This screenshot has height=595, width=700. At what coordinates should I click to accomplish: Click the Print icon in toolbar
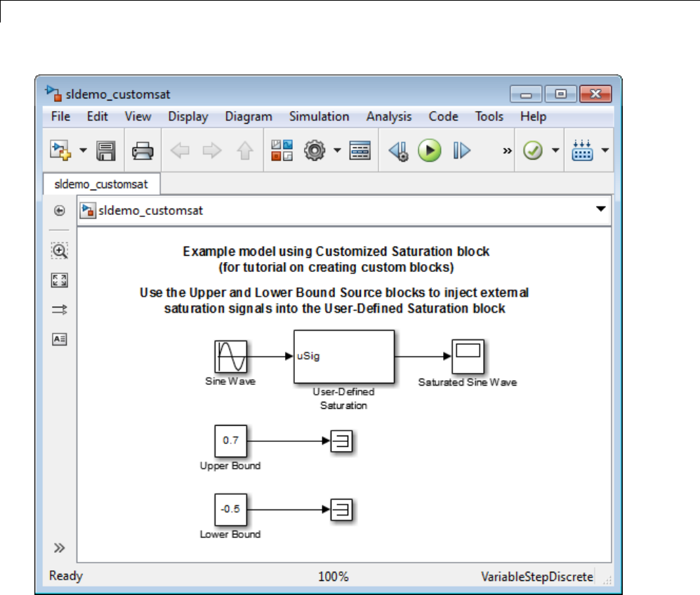[x=143, y=151]
